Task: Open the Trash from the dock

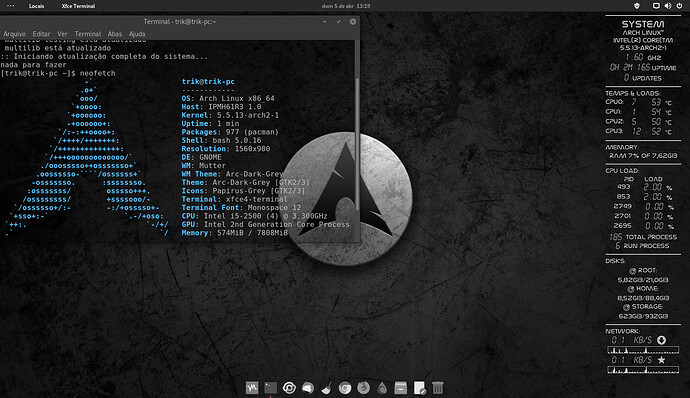Action: click(x=437, y=388)
